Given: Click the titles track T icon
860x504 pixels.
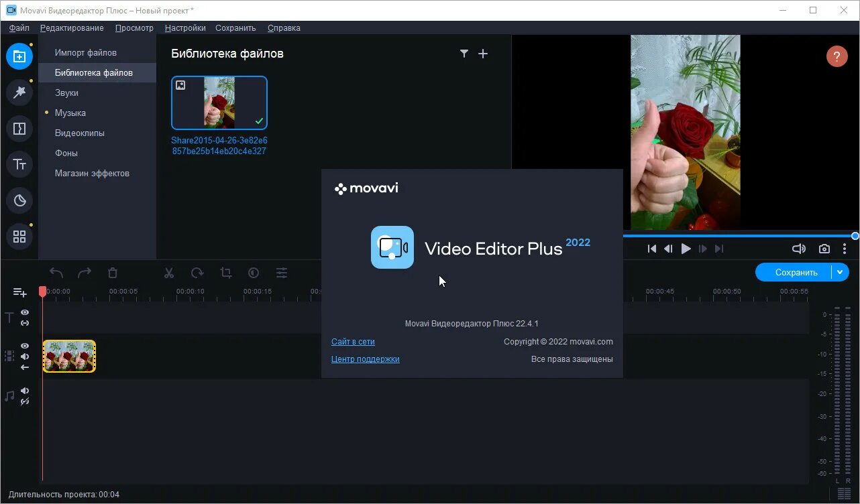Looking at the screenshot, I should [9, 318].
